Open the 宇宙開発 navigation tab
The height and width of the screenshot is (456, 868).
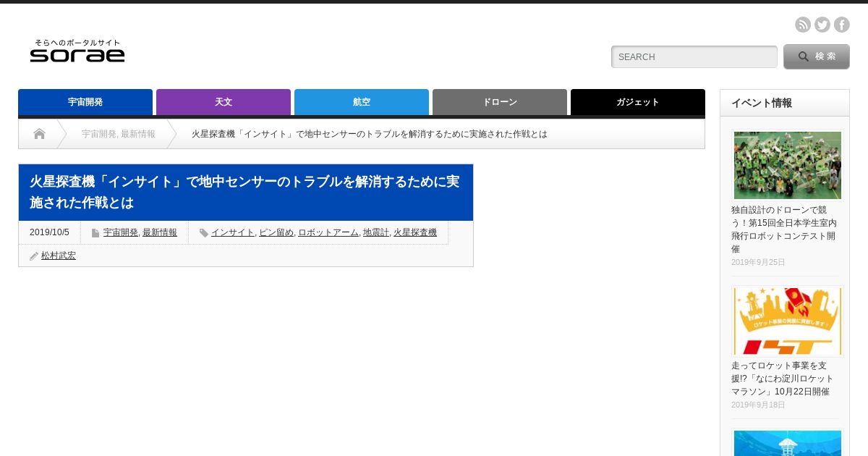[85, 102]
